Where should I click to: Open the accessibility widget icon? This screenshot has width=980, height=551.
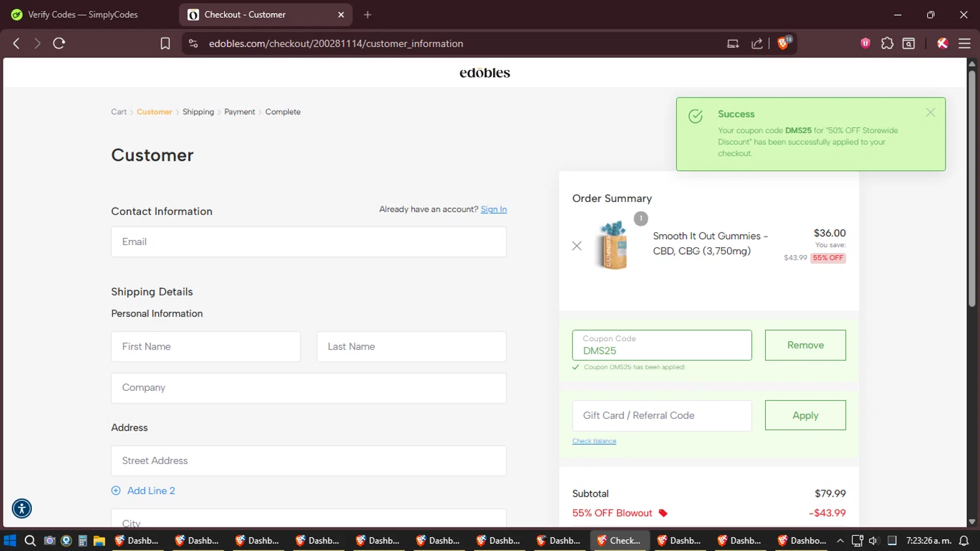(x=22, y=509)
